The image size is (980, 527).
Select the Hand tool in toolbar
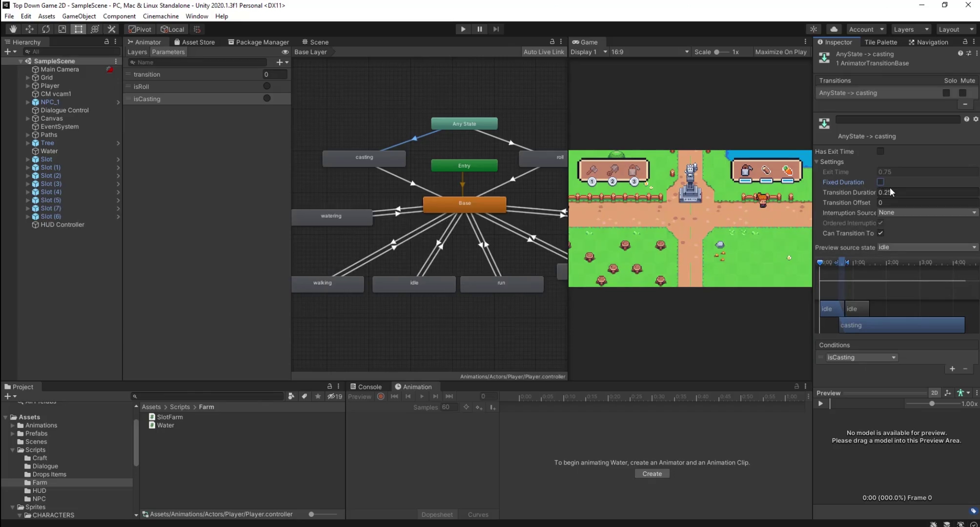click(13, 29)
